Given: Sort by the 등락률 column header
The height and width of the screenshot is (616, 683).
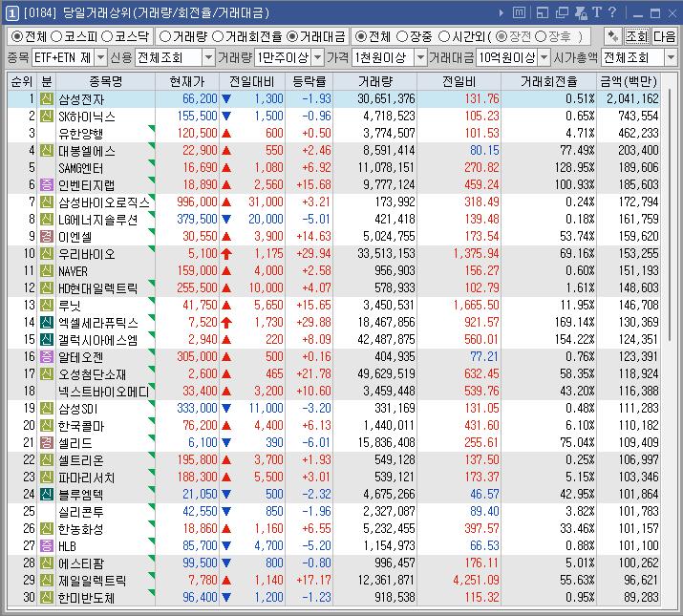Looking at the screenshot, I should 309,81.
